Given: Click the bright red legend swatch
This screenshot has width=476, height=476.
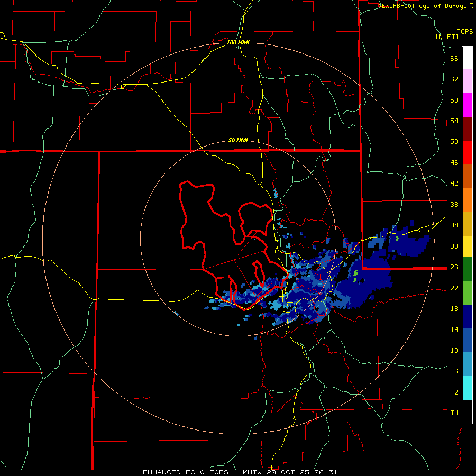Looking at the screenshot, I should click(467, 152).
